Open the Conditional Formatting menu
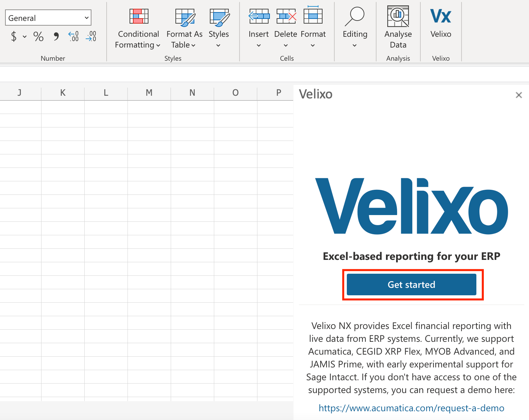529x420 pixels. pos(138,29)
